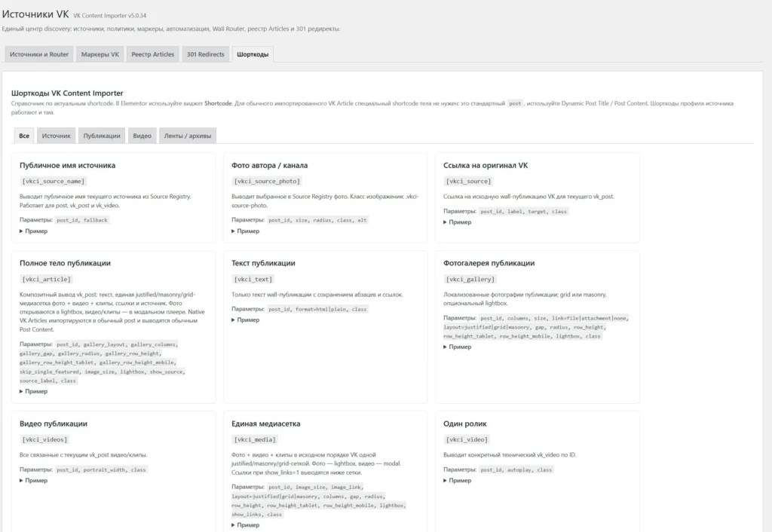Click the "Шорткоды VK Content Importer" section heading
The width and height of the screenshot is (772, 532).
67,93
